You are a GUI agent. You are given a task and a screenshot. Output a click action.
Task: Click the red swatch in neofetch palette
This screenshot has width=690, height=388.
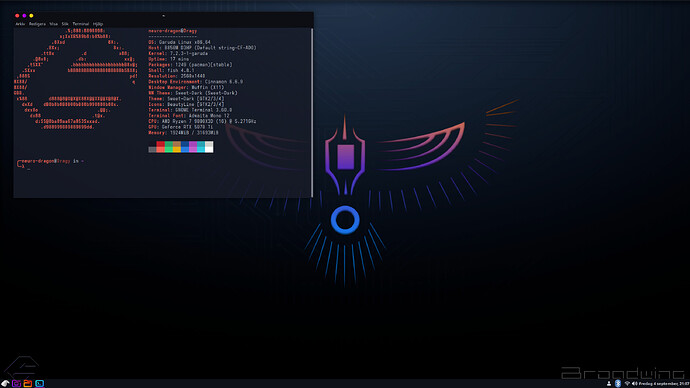pyautogui.click(x=161, y=147)
